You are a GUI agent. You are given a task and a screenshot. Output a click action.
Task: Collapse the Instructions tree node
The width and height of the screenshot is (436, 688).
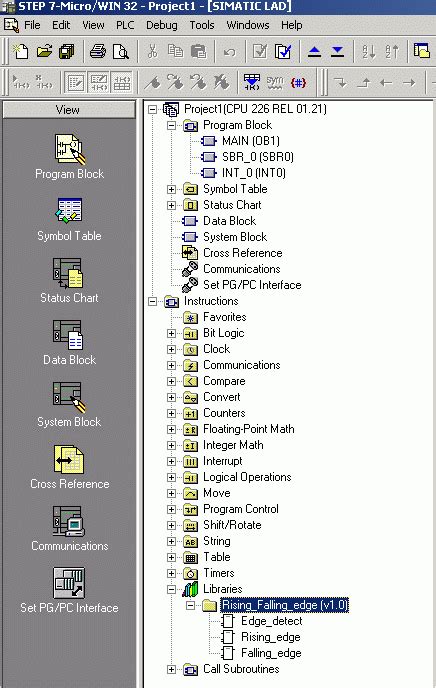pos(153,301)
